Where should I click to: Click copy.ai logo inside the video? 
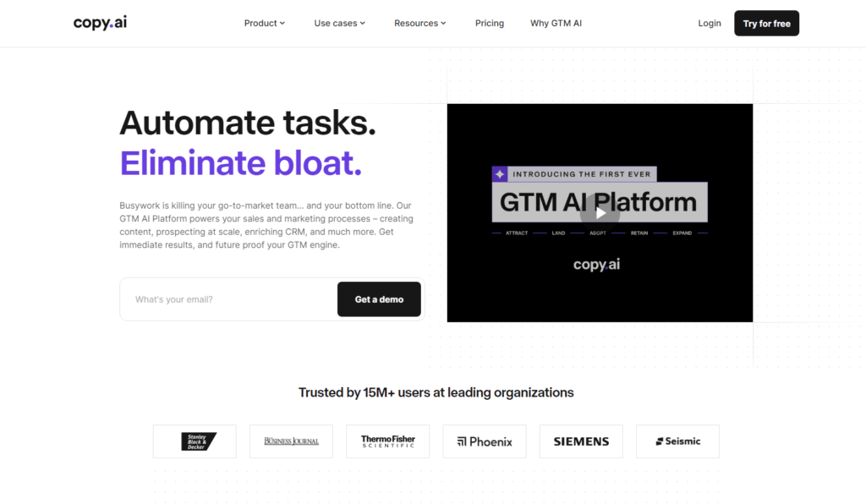tap(596, 265)
